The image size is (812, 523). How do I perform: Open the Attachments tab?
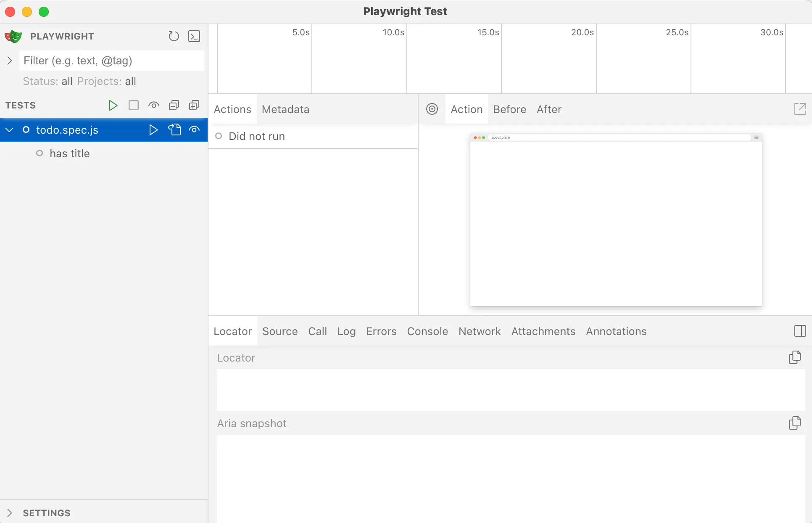click(x=543, y=331)
